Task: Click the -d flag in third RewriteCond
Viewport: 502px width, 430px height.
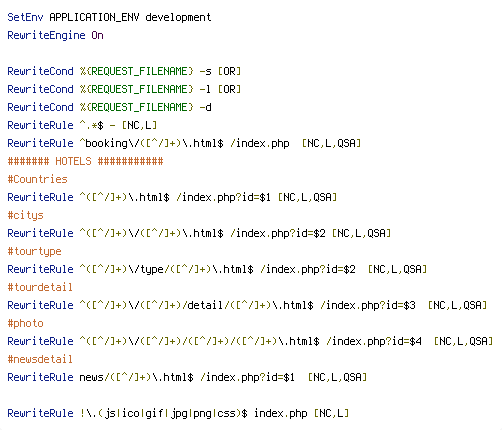Action: click(x=205, y=107)
